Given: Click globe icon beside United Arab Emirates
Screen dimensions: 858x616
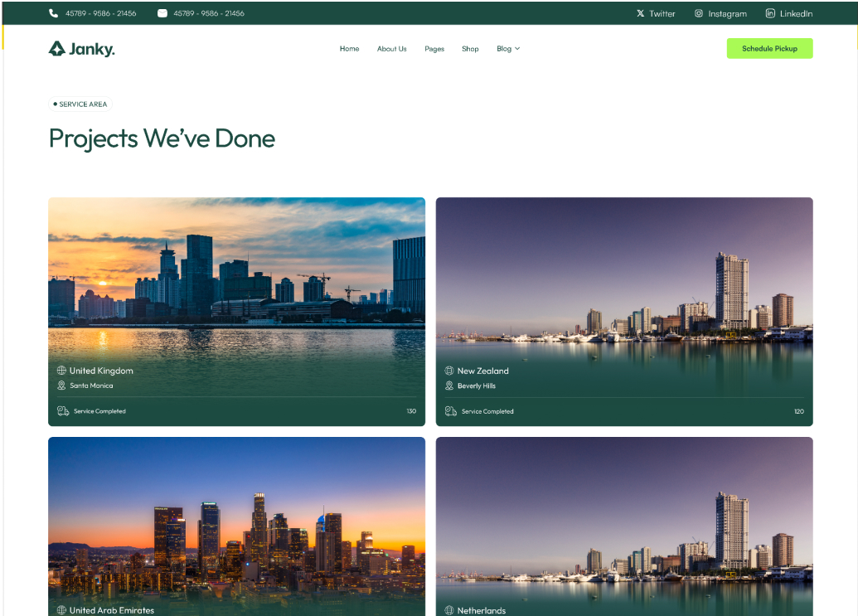Looking at the screenshot, I should pos(61,610).
